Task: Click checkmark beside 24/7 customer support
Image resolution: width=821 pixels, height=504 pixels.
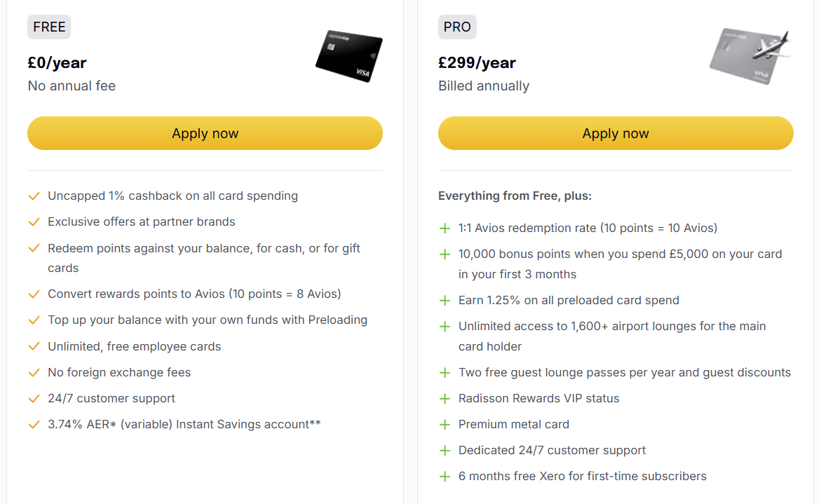Action: click(34, 399)
